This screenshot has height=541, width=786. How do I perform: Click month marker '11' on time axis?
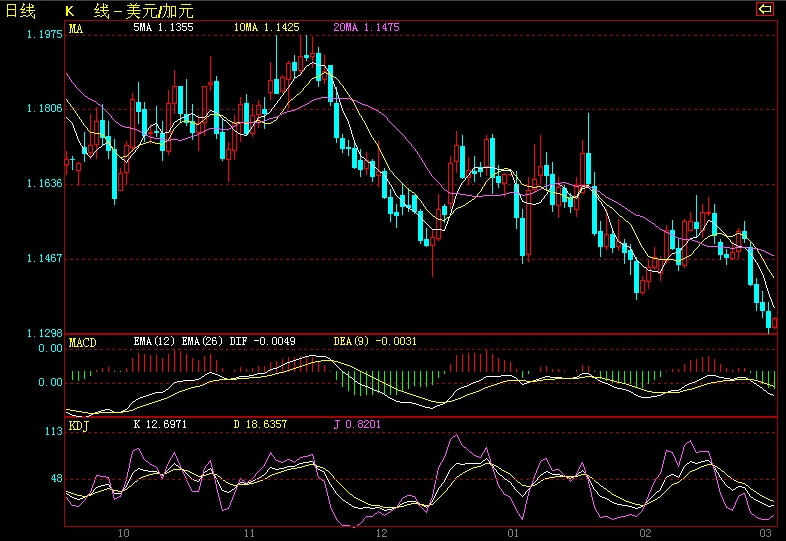[249, 533]
